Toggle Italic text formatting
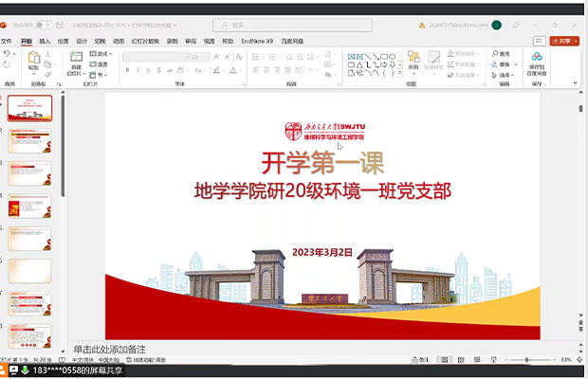Viewport: 588px width, 379px height. tap(136, 69)
